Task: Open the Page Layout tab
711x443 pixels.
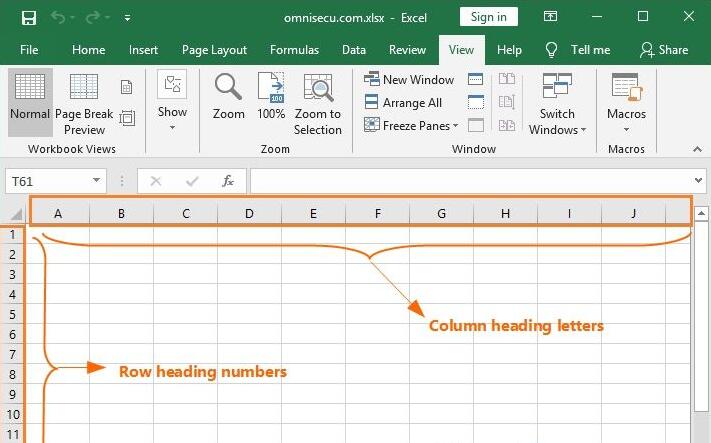Action: tap(214, 49)
